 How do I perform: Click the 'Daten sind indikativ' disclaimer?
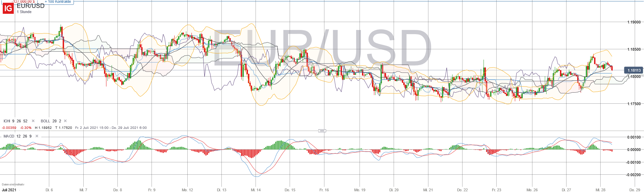13,185
